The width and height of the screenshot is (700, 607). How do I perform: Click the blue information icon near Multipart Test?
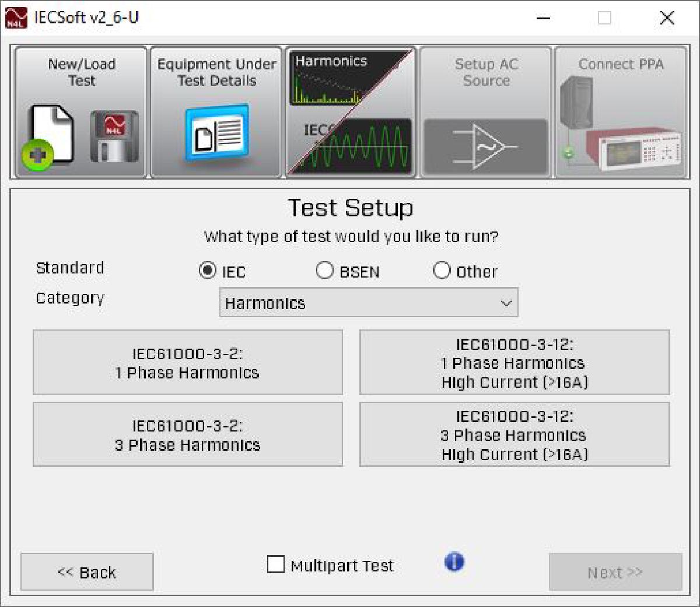pyautogui.click(x=454, y=562)
